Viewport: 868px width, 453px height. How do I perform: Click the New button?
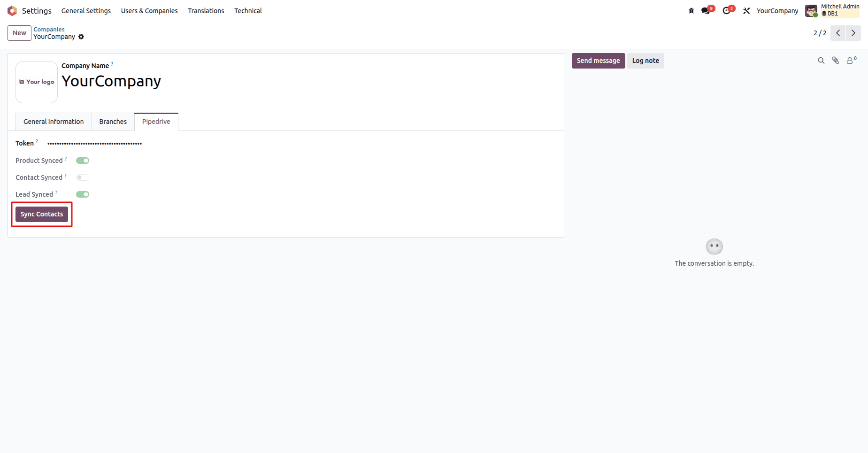(x=20, y=33)
